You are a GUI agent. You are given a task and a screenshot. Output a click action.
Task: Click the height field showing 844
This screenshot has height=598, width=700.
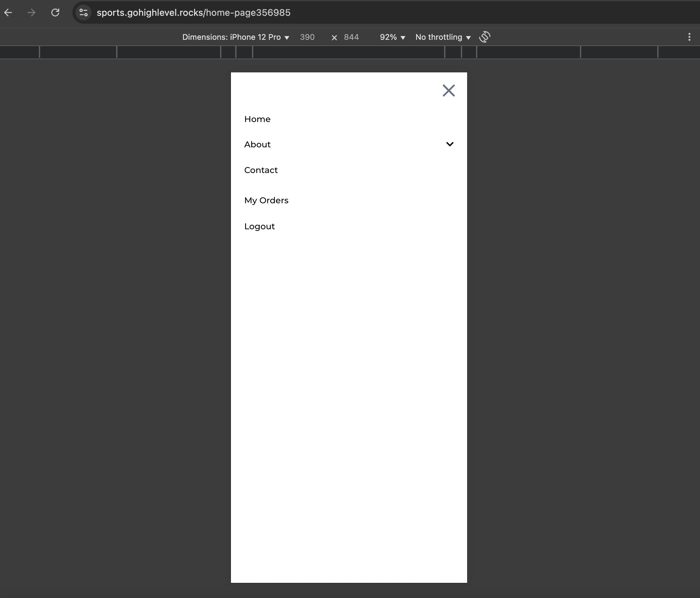click(351, 37)
